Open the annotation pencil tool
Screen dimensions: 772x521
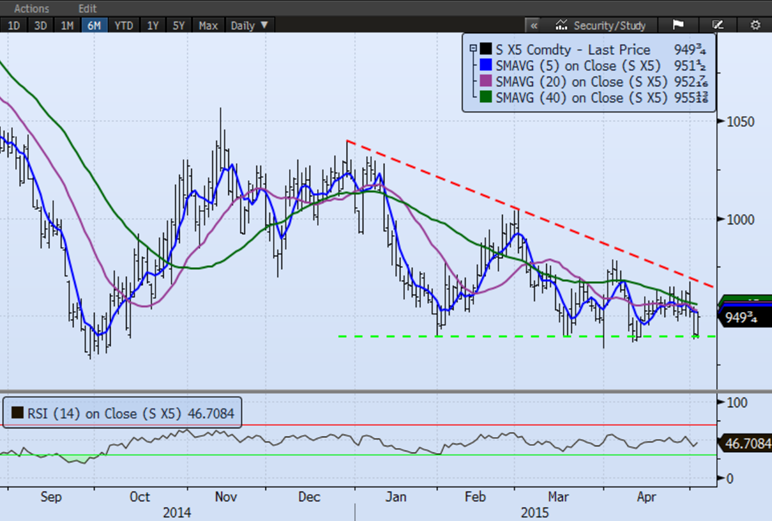(717, 24)
